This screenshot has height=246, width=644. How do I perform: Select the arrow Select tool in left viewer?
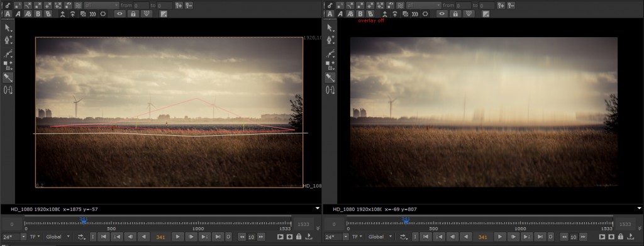[8, 28]
